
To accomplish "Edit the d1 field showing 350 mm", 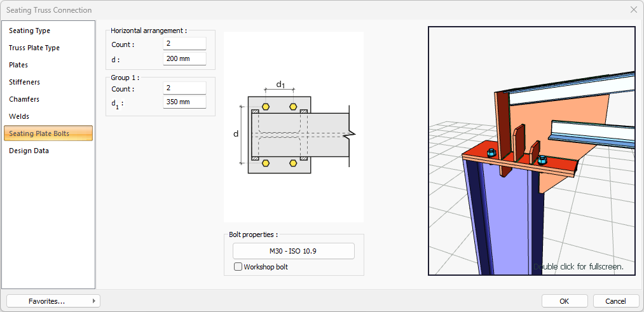I will pyautogui.click(x=184, y=102).
